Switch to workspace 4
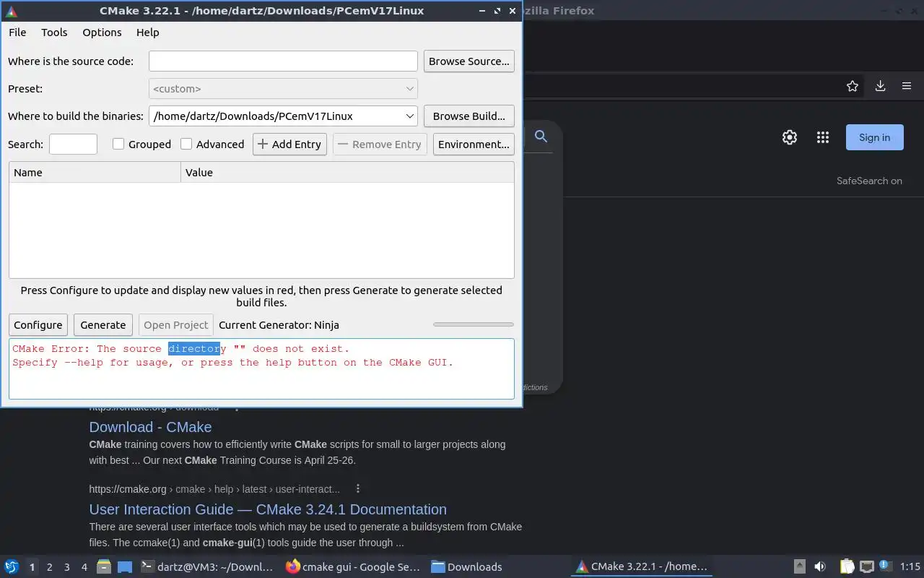The height and width of the screenshot is (578, 924). [x=84, y=567]
